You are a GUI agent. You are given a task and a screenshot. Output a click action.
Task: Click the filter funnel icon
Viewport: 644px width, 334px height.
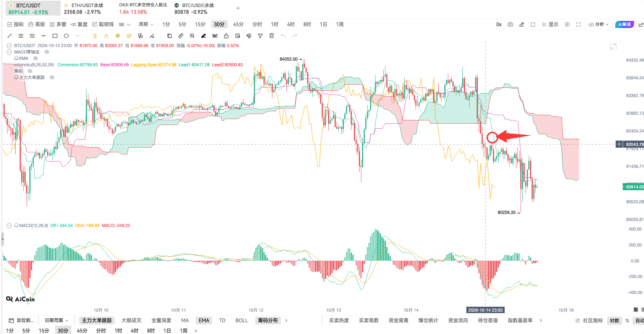(260, 36)
